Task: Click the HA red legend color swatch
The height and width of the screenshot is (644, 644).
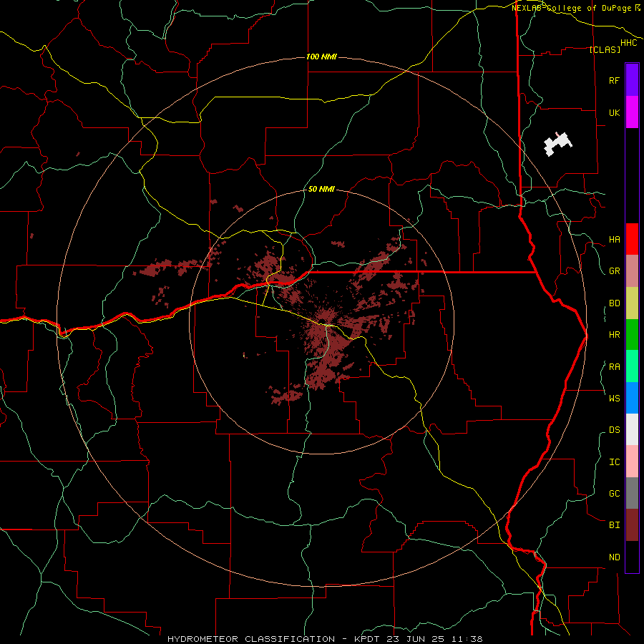Action: pyautogui.click(x=632, y=239)
